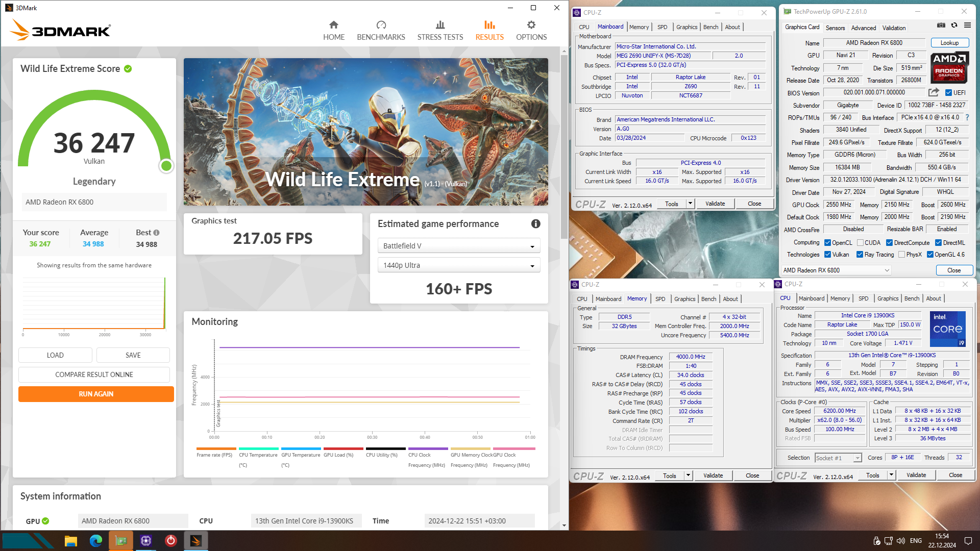Click the Intel Core i9 logo in CPU-Z

coord(948,329)
